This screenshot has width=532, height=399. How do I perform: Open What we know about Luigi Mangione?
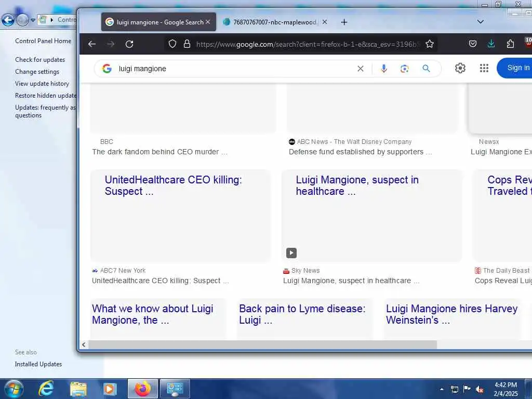[153, 314]
